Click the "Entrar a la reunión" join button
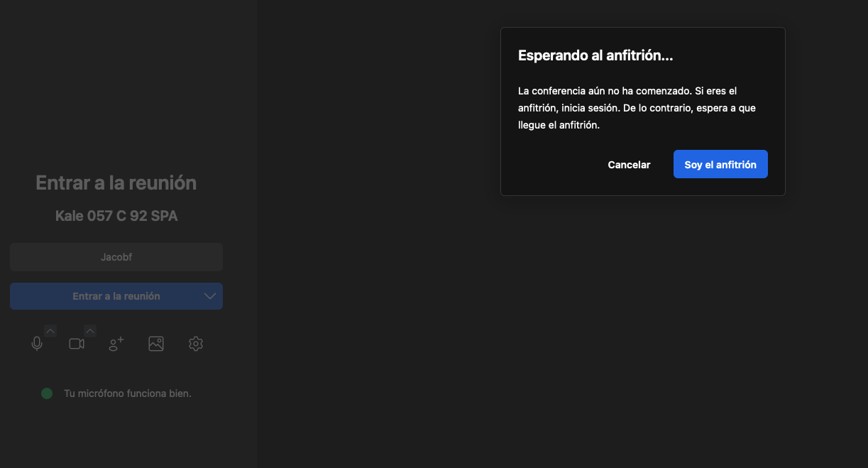 click(116, 296)
